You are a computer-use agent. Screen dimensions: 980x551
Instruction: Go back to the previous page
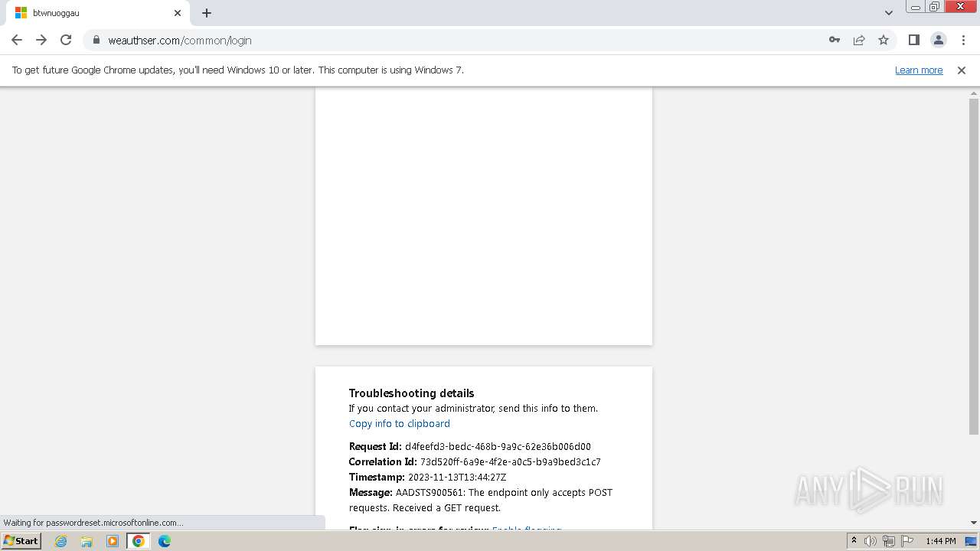(x=17, y=40)
